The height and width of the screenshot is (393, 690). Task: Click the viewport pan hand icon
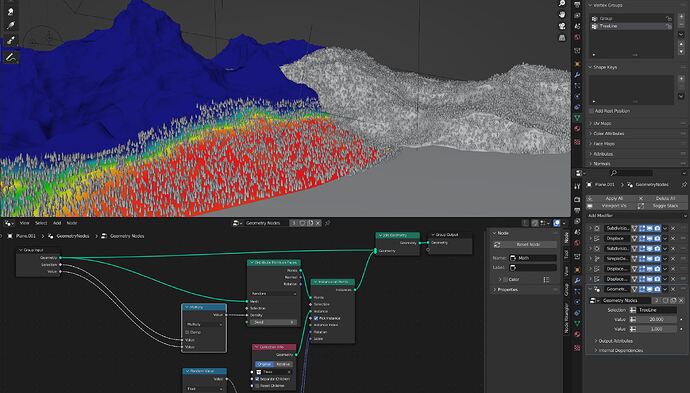click(562, 15)
